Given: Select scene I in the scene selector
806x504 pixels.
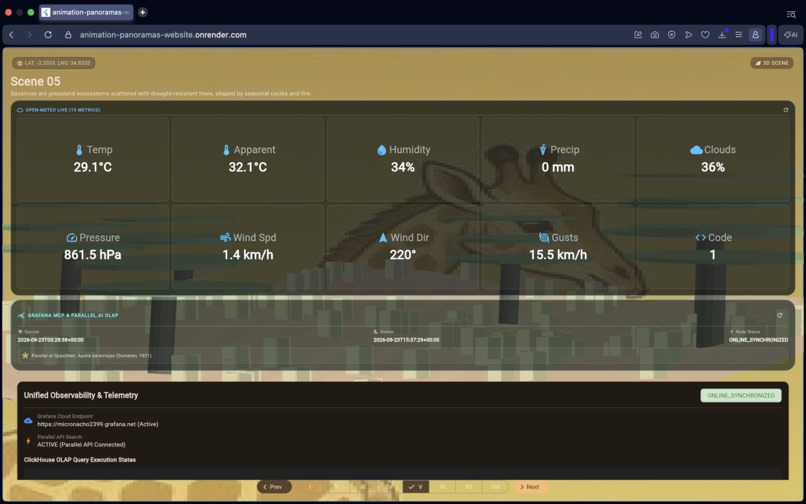Looking at the screenshot, I should (310, 487).
